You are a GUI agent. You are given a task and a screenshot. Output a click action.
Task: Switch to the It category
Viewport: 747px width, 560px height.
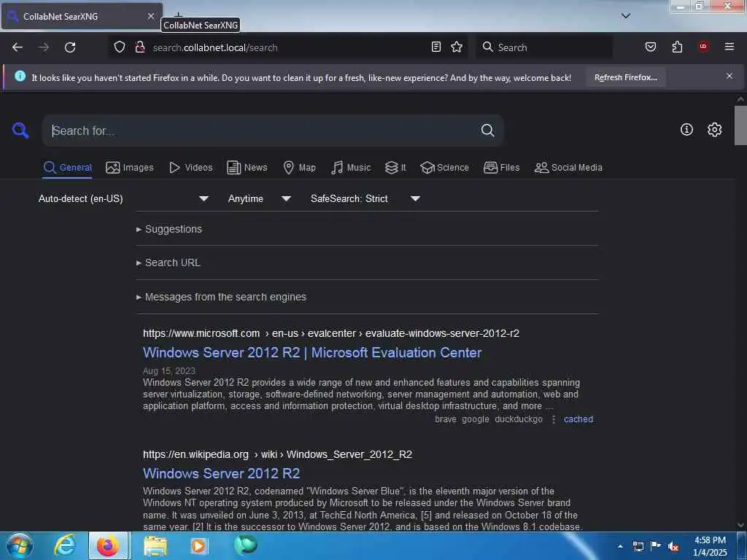pyautogui.click(x=395, y=168)
